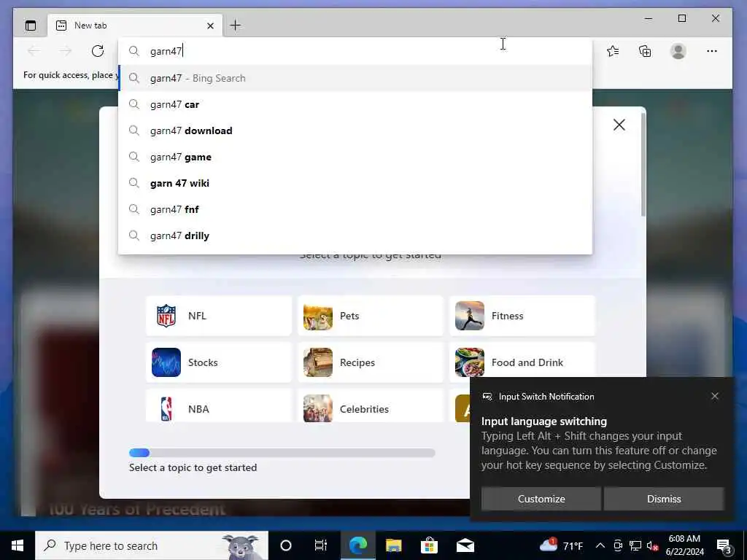Choose the Recipes topic card
This screenshot has height=560, width=747.
370,362
